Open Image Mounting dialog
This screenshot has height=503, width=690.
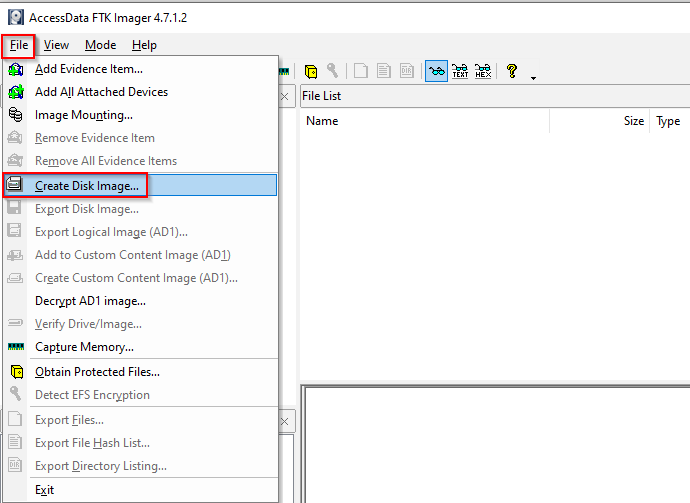click(141, 115)
